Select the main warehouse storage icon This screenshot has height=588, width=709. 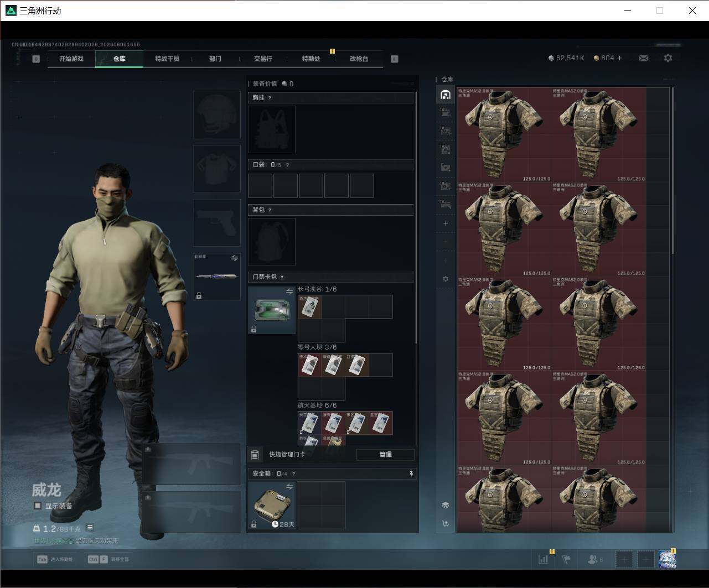point(446,95)
